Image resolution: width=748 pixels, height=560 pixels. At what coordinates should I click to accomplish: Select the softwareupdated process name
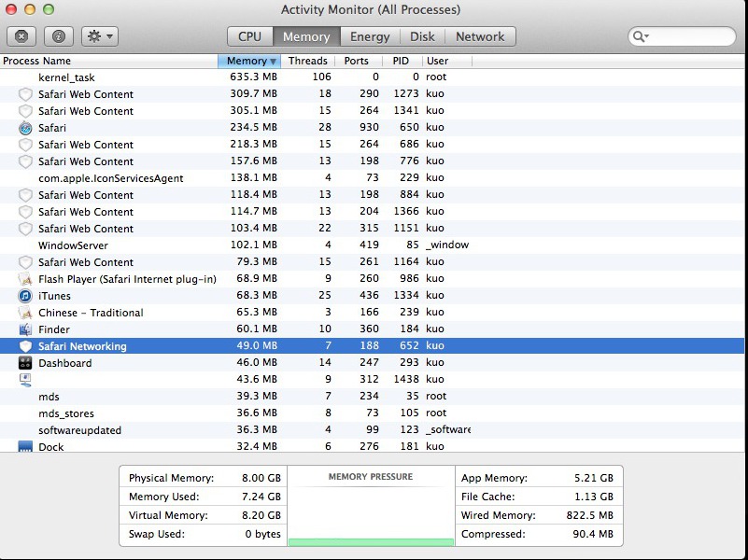pyautogui.click(x=79, y=430)
